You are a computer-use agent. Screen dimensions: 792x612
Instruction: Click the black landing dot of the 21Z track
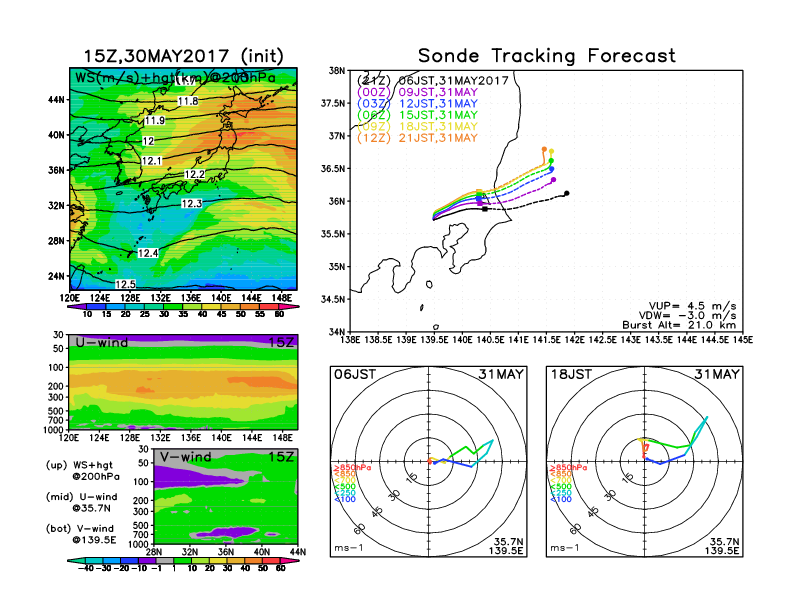(x=567, y=193)
